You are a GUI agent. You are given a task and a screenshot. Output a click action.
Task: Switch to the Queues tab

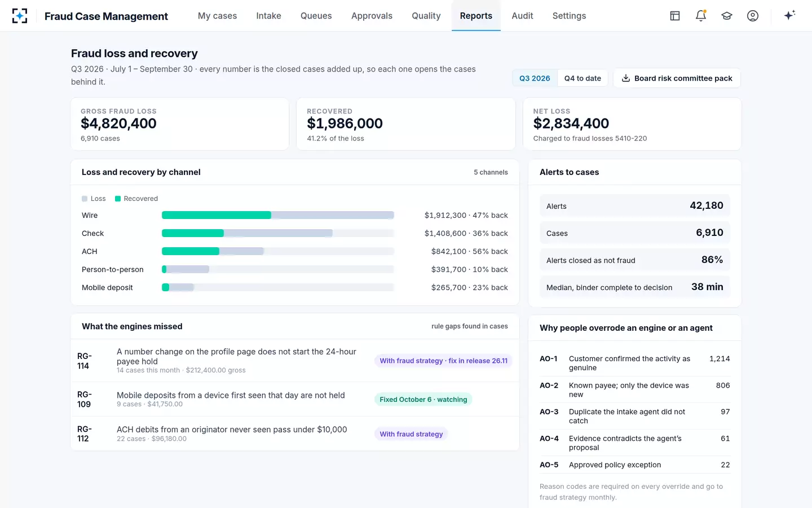pyautogui.click(x=316, y=16)
